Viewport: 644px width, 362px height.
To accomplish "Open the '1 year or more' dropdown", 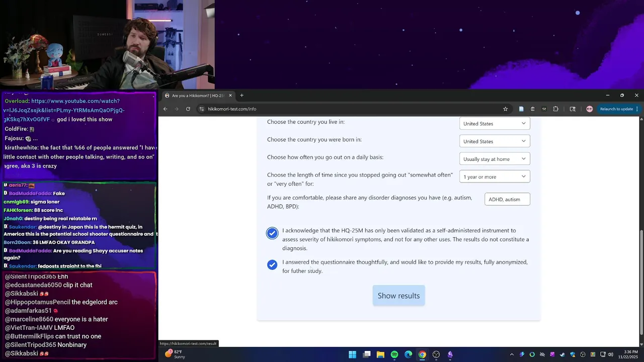I will tap(495, 176).
